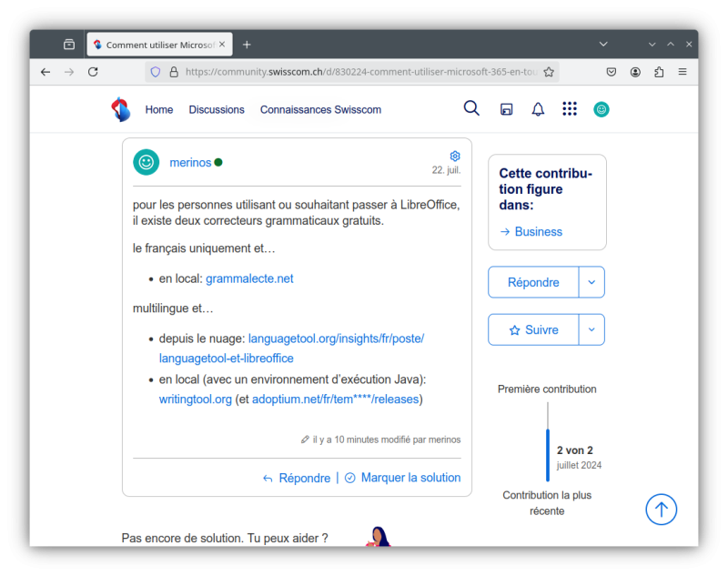Open a new tab with plus icon
Screen dimensions: 728x576
pos(247,45)
